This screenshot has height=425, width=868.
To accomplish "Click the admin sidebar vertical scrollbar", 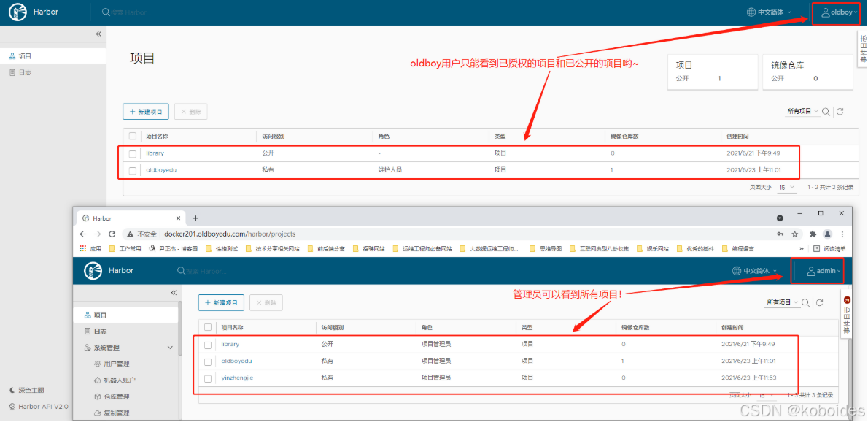I will [179, 327].
